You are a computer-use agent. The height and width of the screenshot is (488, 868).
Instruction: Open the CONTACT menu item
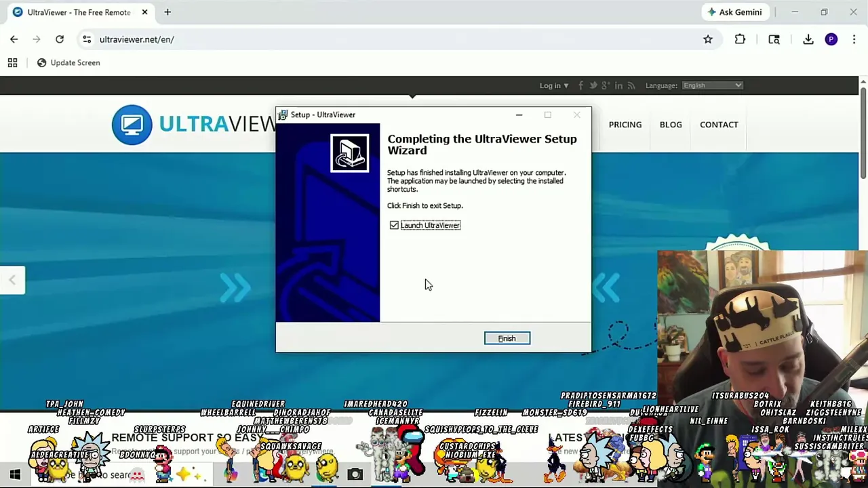719,125
